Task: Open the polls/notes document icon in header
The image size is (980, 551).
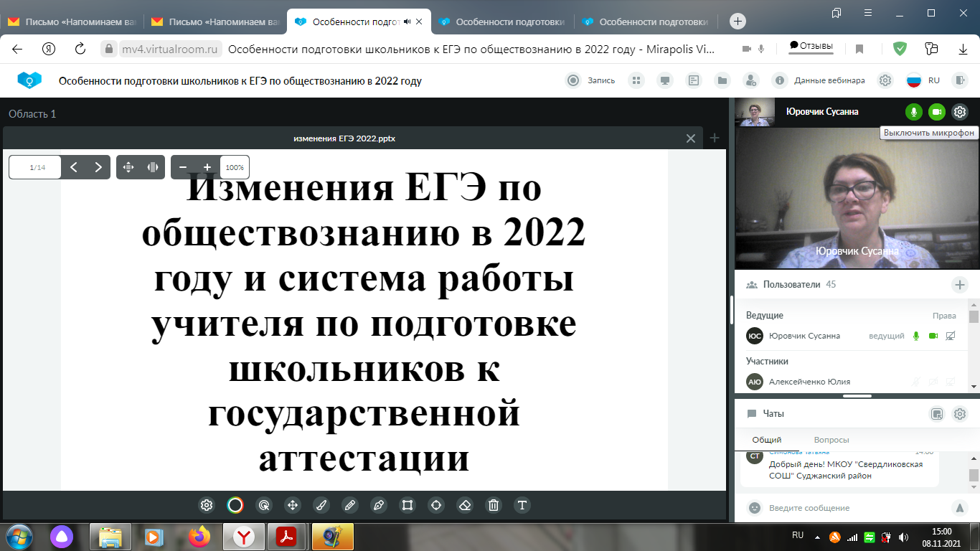Action: point(694,80)
